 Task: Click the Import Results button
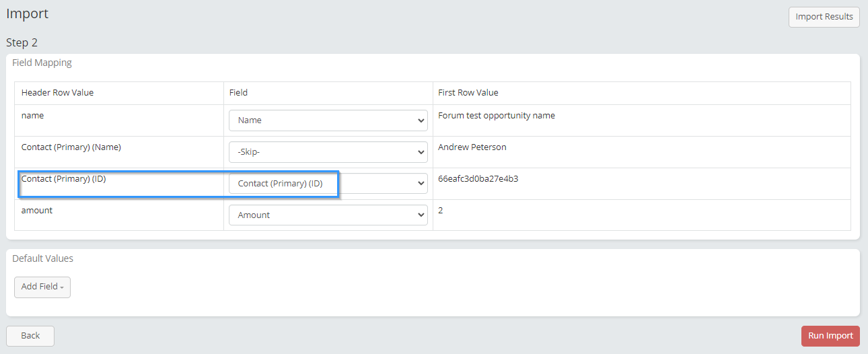(x=824, y=17)
